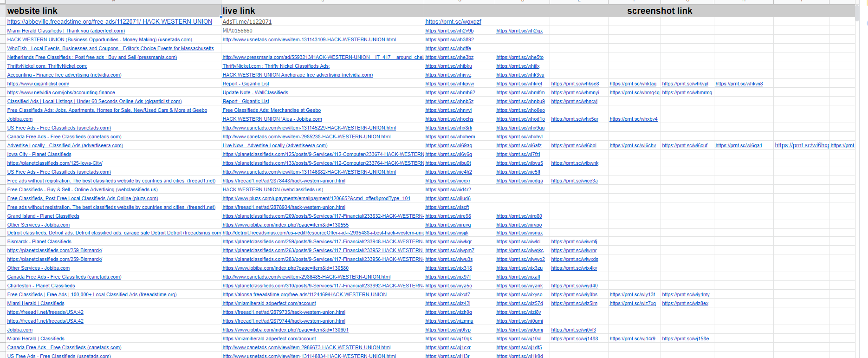Open the AdsTi.me/1122071 live link

[x=247, y=22]
